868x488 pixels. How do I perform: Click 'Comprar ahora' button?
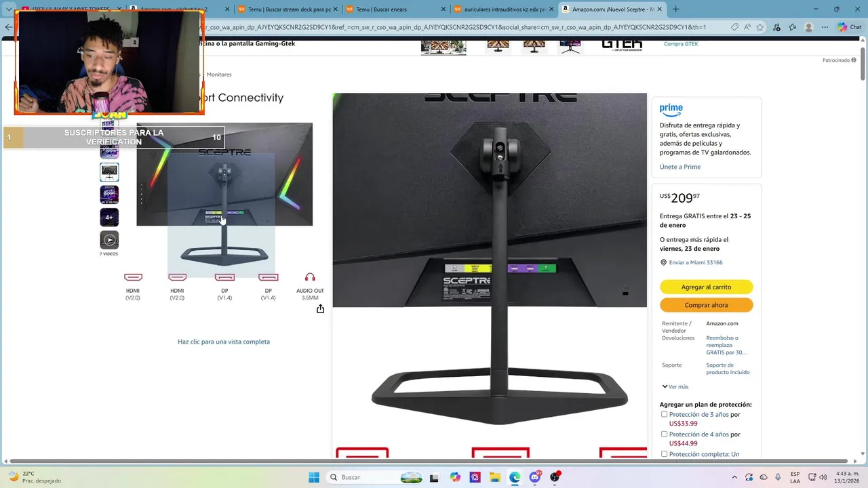pyautogui.click(x=706, y=305)
